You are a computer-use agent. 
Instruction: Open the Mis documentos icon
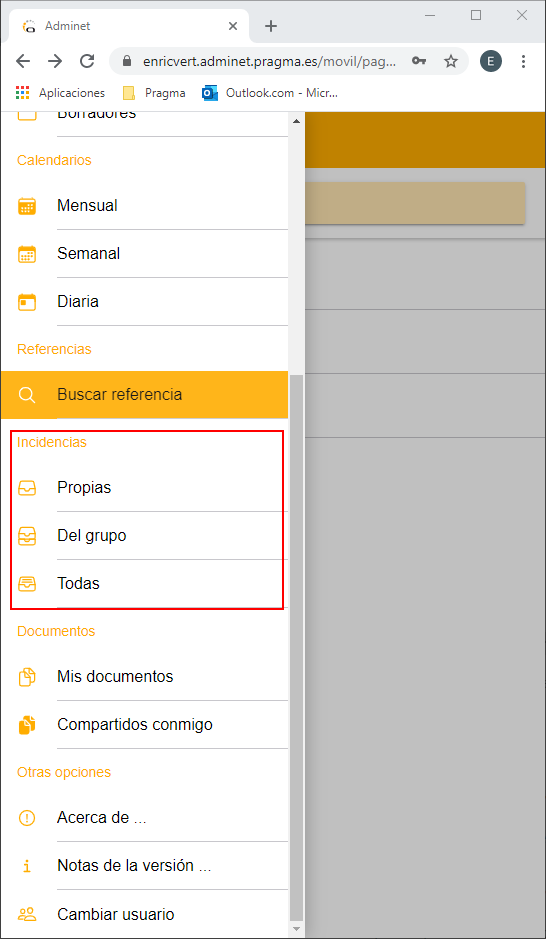point(27,677)
